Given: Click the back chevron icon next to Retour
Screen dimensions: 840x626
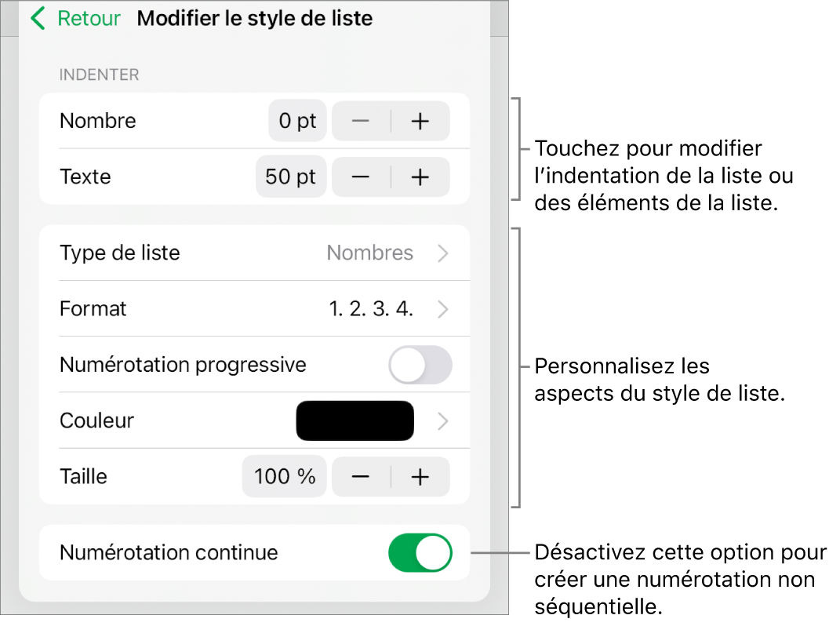Looking at the screenshot, I should [37, 18].
